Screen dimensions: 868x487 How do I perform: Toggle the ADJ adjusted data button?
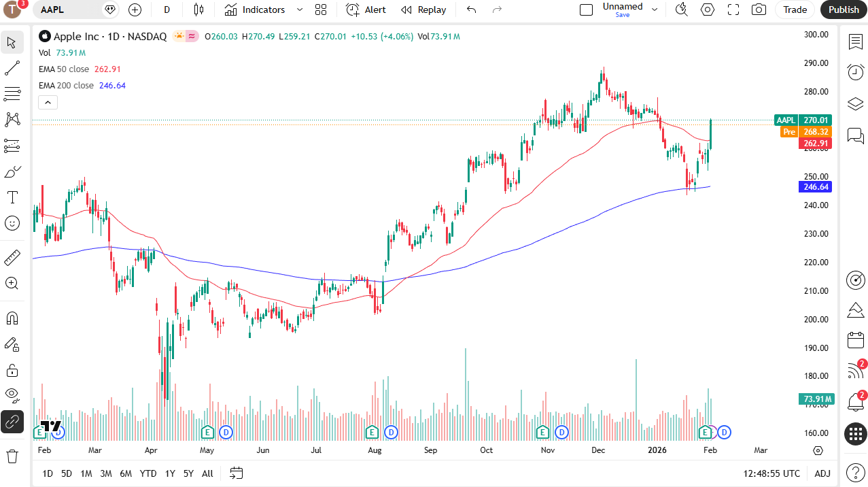click(x=822, y=473)
